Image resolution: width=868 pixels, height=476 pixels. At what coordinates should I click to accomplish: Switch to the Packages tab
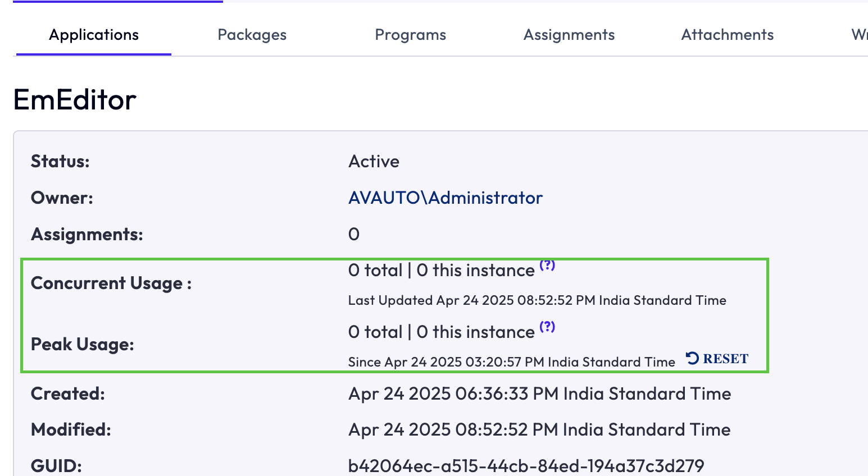(252, 35)
